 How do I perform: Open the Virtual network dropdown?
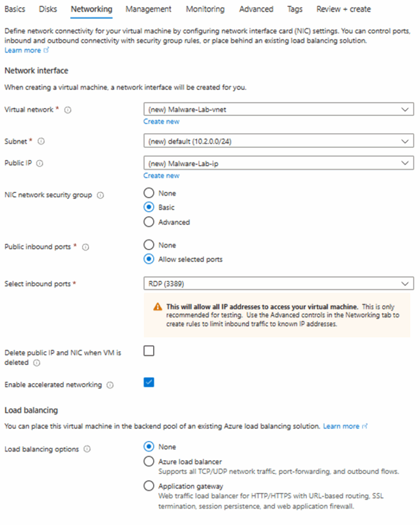[x=279, y=110]
